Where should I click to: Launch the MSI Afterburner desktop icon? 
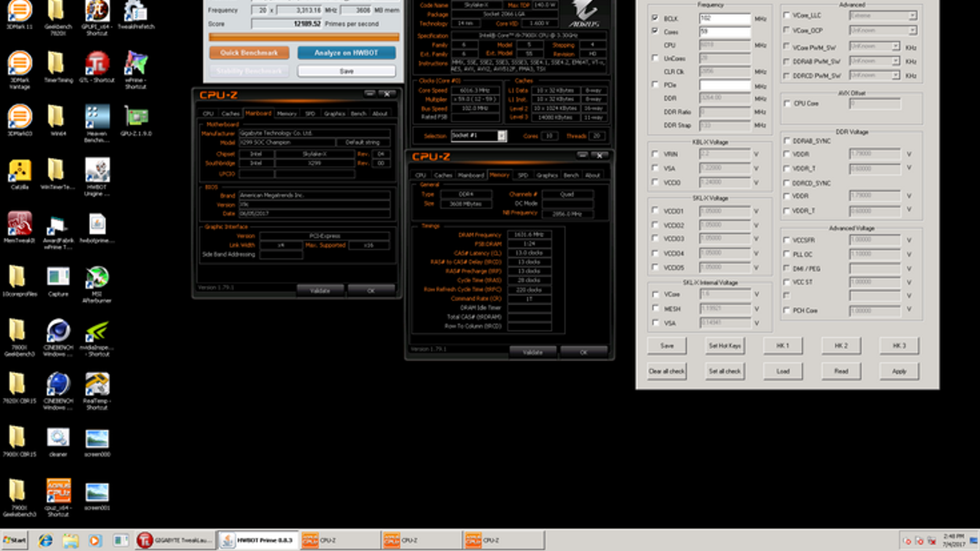pyautogui.click(x=97, y=285)
